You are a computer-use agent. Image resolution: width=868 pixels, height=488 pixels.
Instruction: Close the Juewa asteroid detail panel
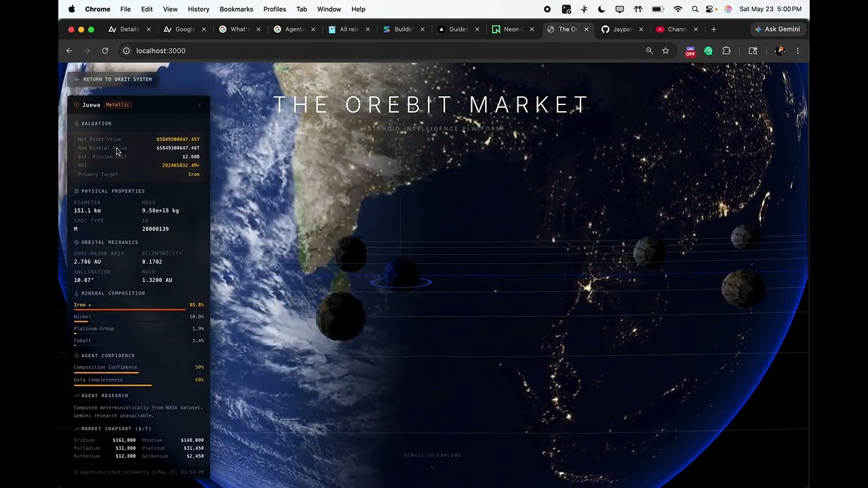pos(199,105)
